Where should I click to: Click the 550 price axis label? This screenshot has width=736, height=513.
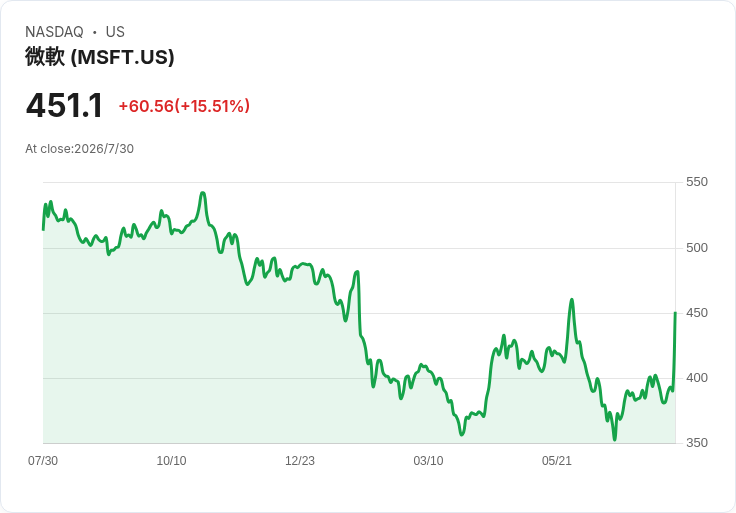[x=697, y=182]
